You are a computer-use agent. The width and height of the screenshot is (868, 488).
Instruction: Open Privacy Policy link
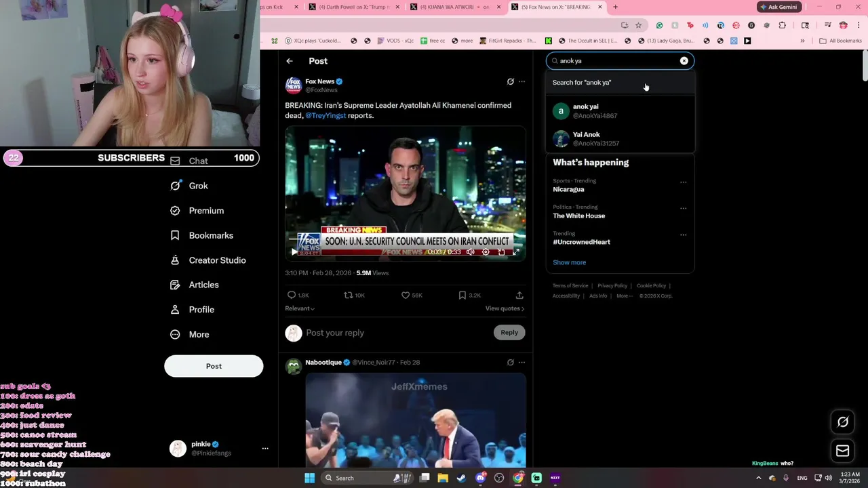coord(612,285)
